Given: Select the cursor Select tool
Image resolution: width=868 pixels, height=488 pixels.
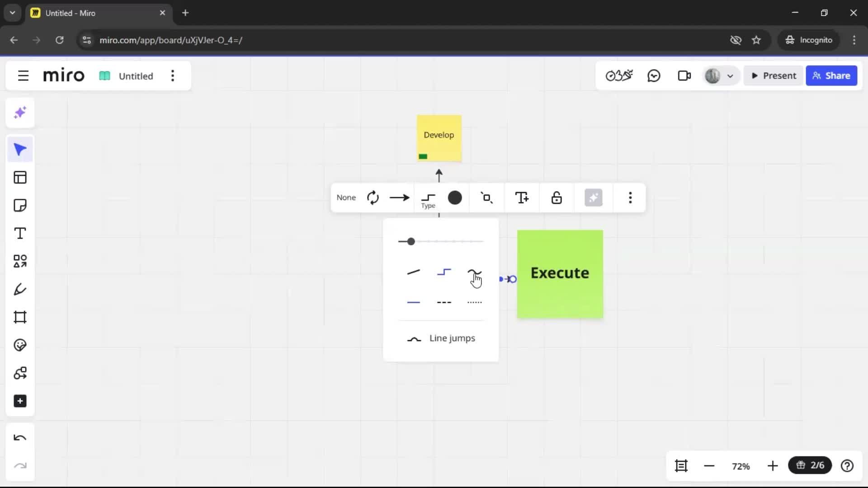Looking at the screenshot, I should pyautogui.click(x=20, y=150).
